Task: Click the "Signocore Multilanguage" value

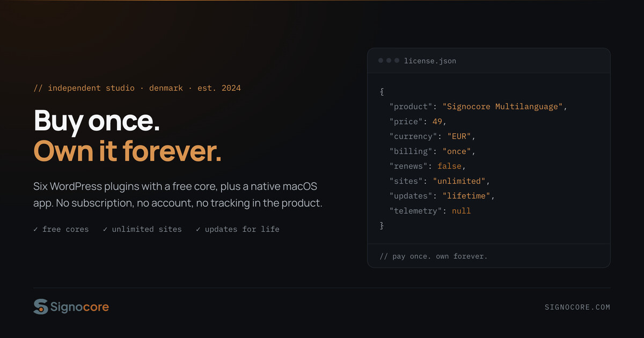Action: point(503,106)
